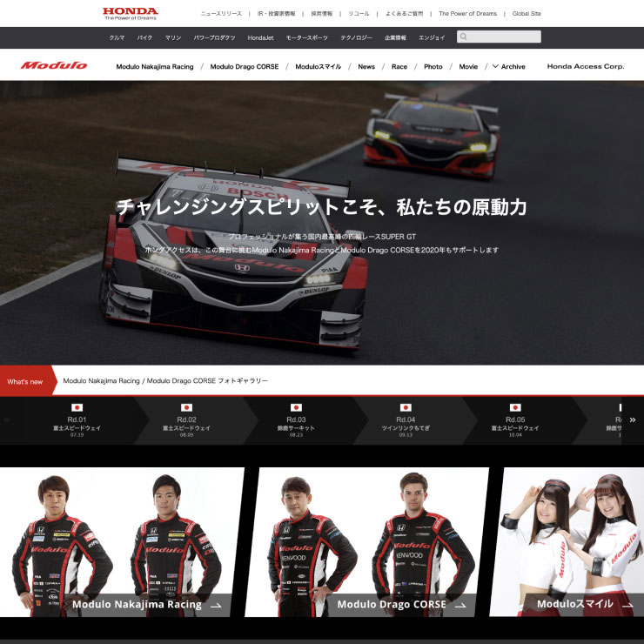Open Modulo Drago CORSE nav item
644x644 pixels.
(x=245, y=66)
